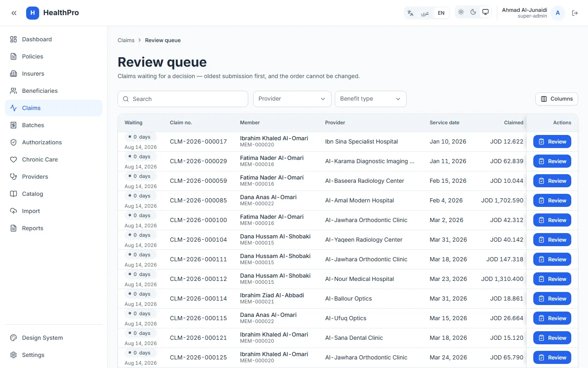Screen dimensions: 588x368
Task: Click amount JOD 1,702.590
Action: coord(502,200)
